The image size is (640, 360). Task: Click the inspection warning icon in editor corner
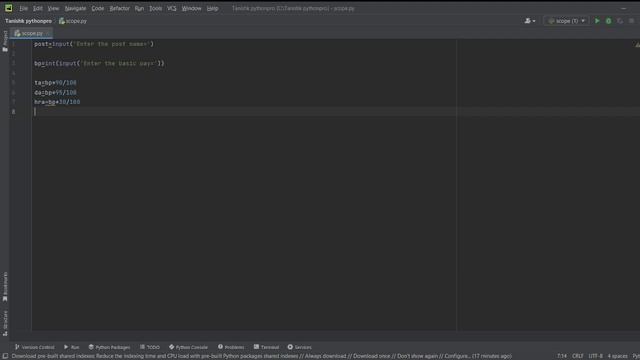[x=637, y=44]
